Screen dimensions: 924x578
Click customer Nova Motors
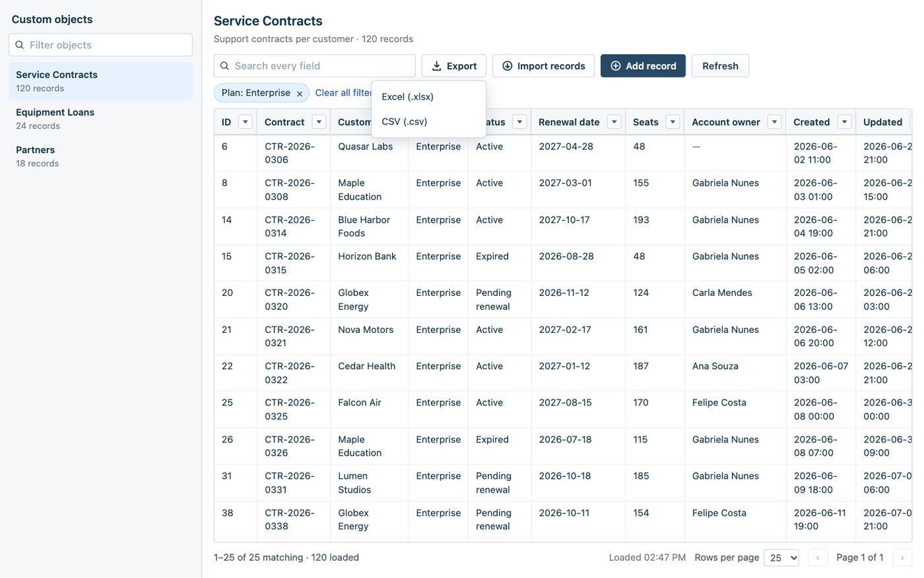366,330
